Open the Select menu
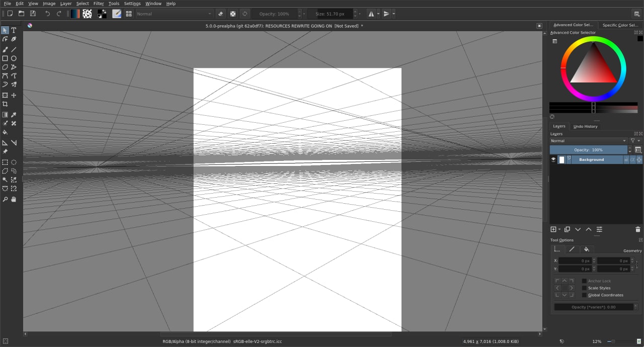Image resolution: width=644 pixels, height=347 pixels. pos(83,4)
